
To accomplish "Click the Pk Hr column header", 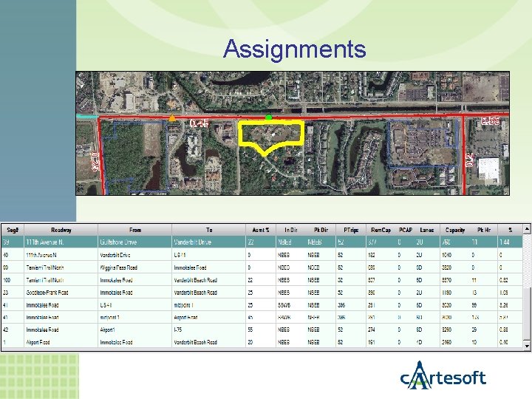I will [484, 230].
